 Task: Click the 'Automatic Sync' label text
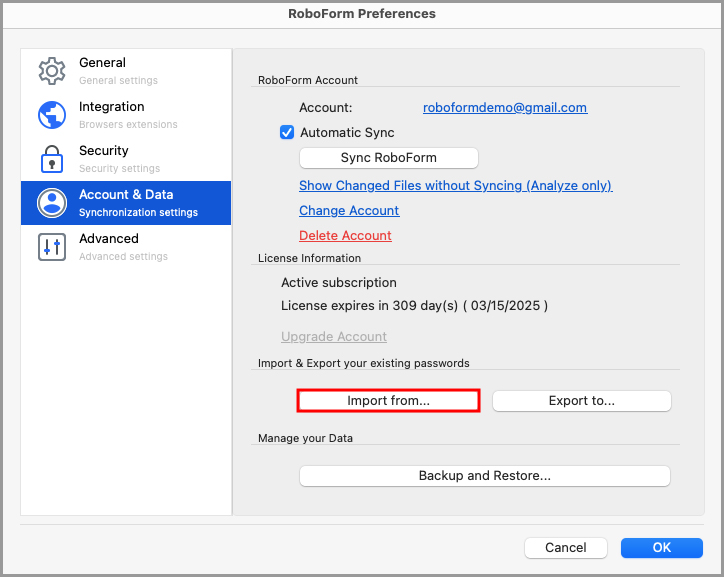pos(347,132)
